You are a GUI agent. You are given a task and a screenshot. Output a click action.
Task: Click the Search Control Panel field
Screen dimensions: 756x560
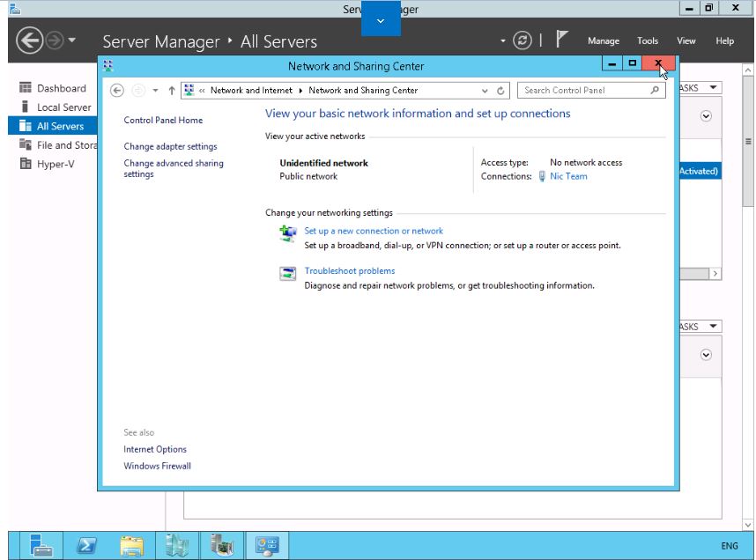click(x=582, y=91)
